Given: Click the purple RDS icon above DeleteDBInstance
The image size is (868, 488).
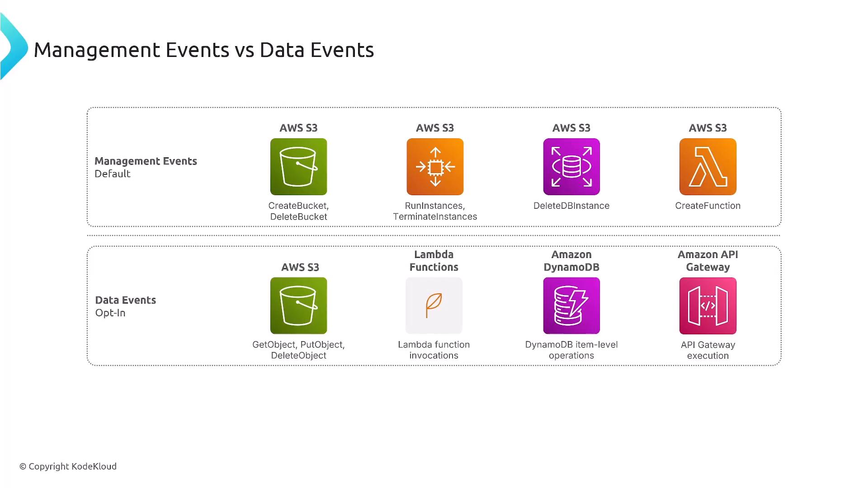Looking at the screenshot, I should tap(571, 167).
